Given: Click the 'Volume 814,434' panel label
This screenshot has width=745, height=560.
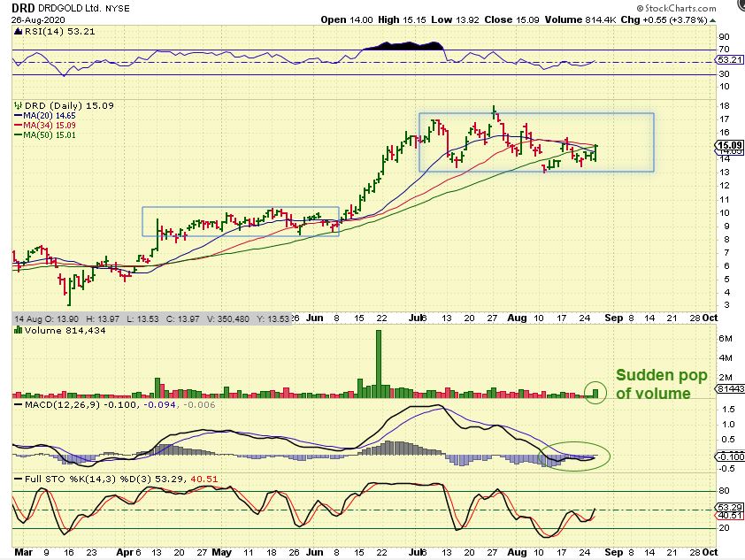Looking at the screenshot, I should (x=65, y=330).
